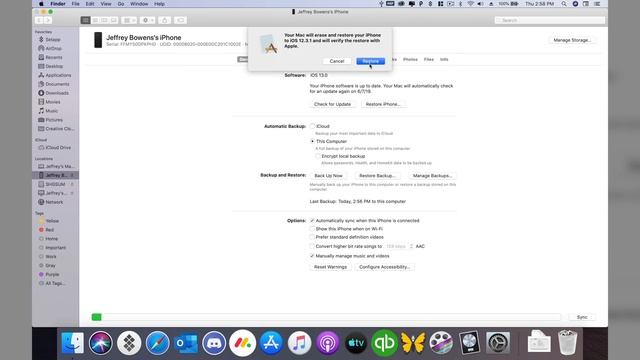Open Music app from the dock
This screenshot has width=640, height=360.
coord(299,342)
